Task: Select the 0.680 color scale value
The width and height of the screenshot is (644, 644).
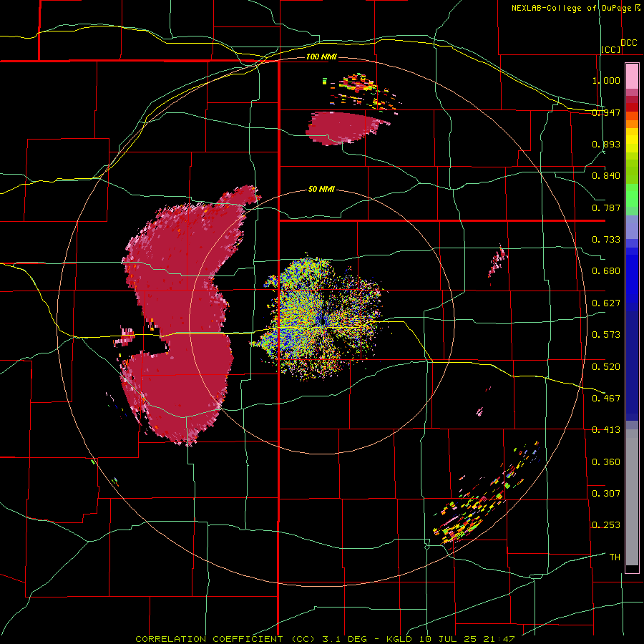Action: 606,271
